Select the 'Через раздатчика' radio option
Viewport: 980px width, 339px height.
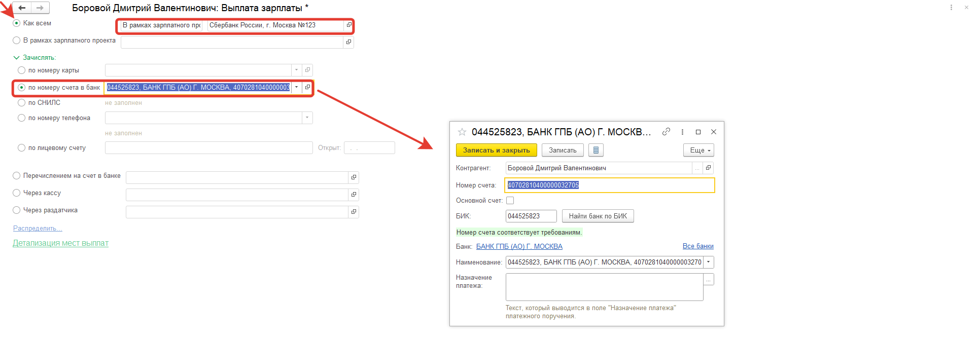[17, 210]
